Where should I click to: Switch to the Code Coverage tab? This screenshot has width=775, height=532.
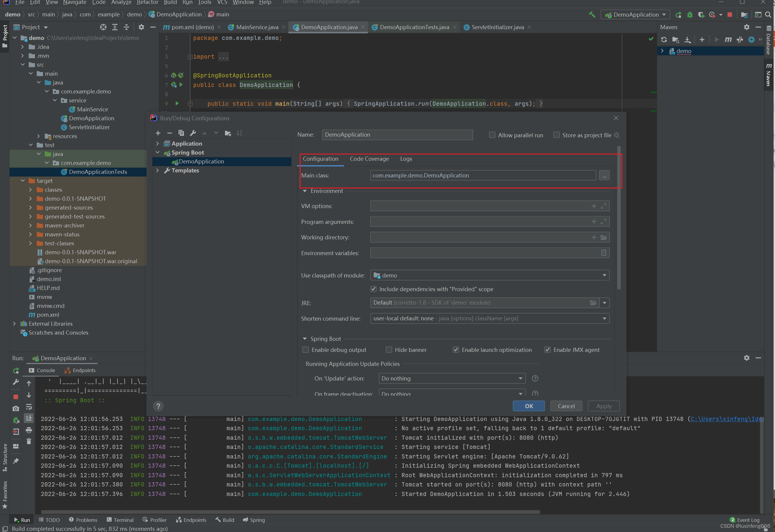[x=369, y=159]
